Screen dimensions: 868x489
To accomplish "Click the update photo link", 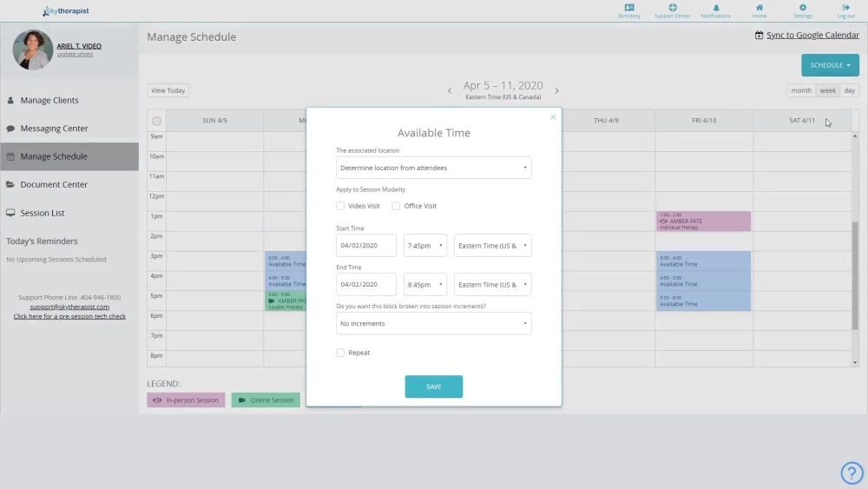I will pos(75,54).
